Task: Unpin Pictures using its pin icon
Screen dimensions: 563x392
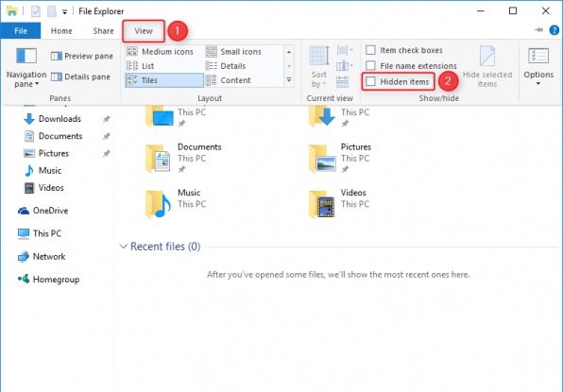Action: (107, 153)
